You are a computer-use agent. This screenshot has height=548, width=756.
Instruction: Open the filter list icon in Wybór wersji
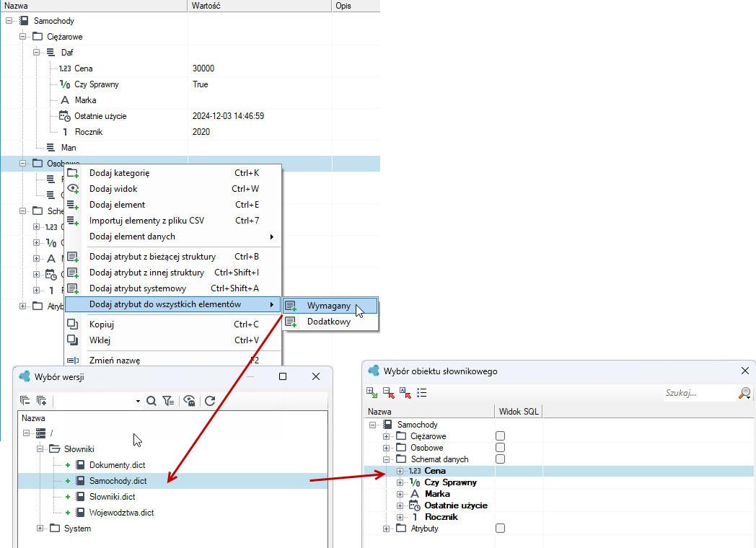pos(168,400)
